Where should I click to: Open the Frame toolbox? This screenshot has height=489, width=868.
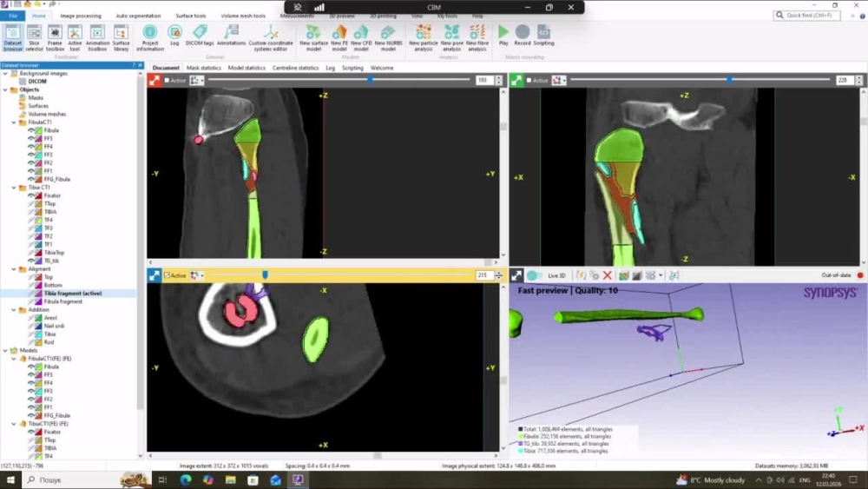pos(55,37)
